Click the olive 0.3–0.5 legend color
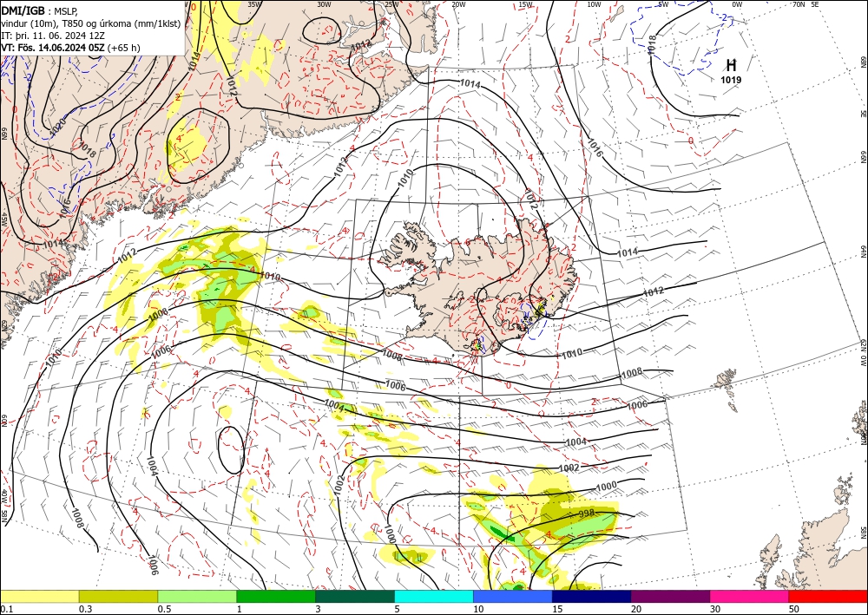Image resolution: width=868 pixels, height=615 pixels. [x=118, y=596]
